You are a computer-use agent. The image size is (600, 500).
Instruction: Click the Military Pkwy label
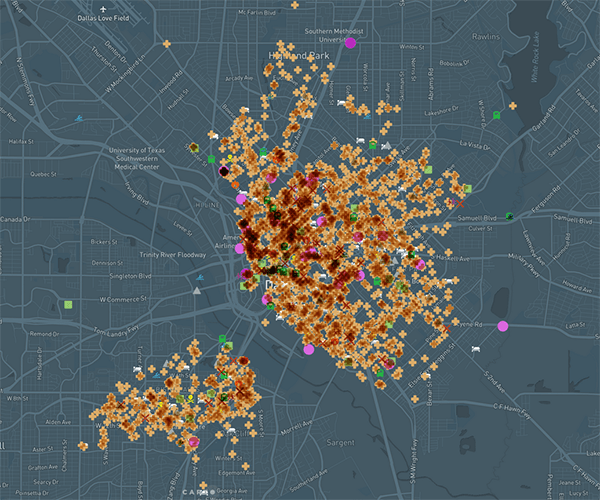pos(526,265)
